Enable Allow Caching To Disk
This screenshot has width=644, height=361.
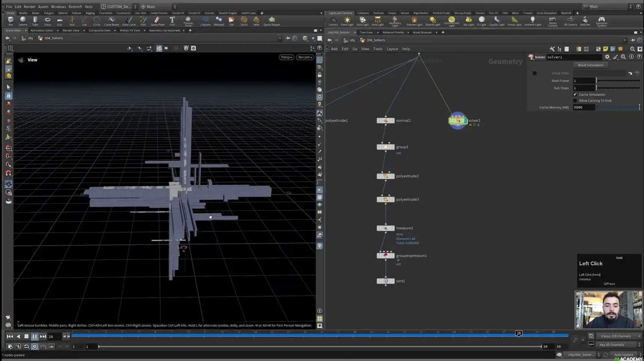[575, 100]
